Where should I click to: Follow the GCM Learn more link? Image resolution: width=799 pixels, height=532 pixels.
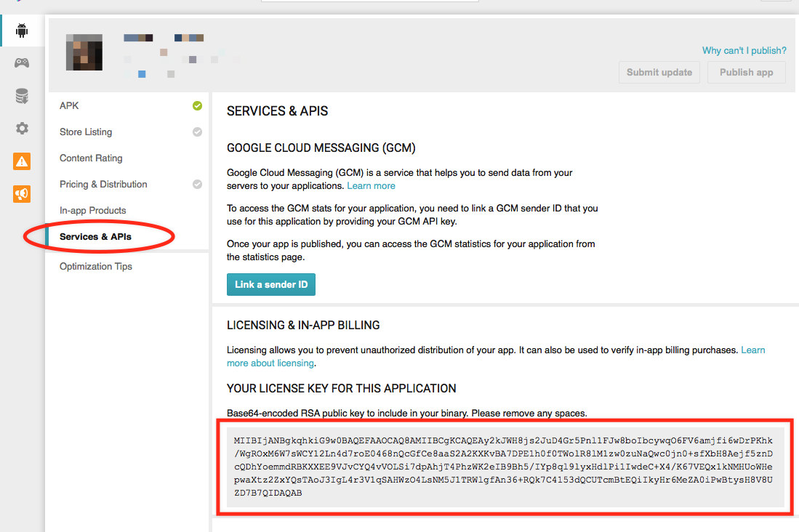[x=371, y=186]
